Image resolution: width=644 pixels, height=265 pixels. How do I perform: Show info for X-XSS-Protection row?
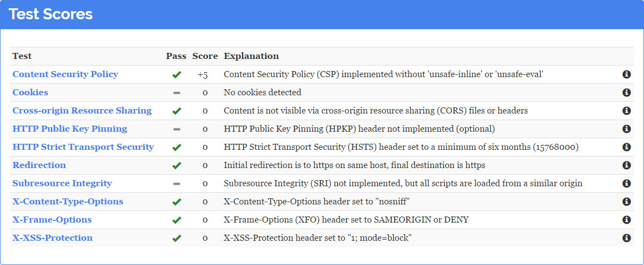coord(626,238)
